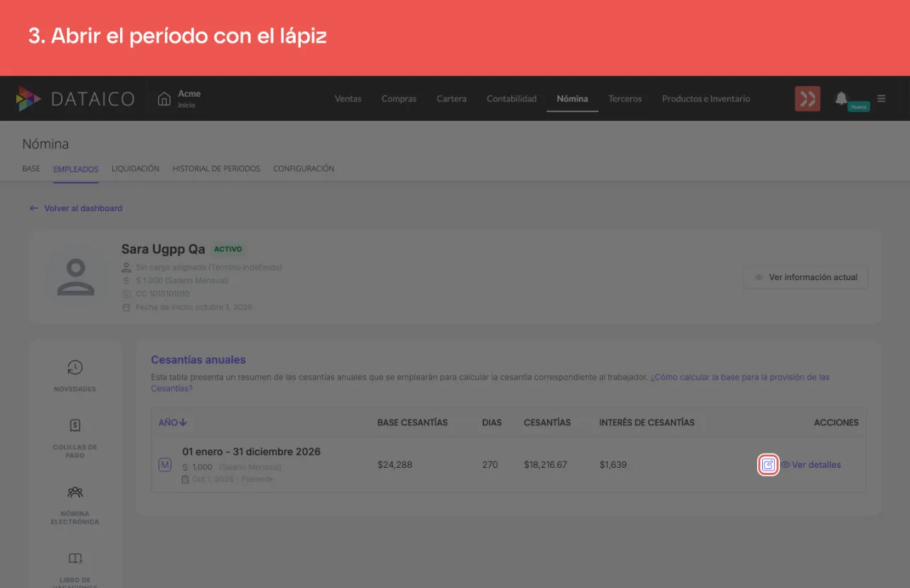Switch to the Configuración tab
Screen dimensions: 910x588
(x=304, y=169)
